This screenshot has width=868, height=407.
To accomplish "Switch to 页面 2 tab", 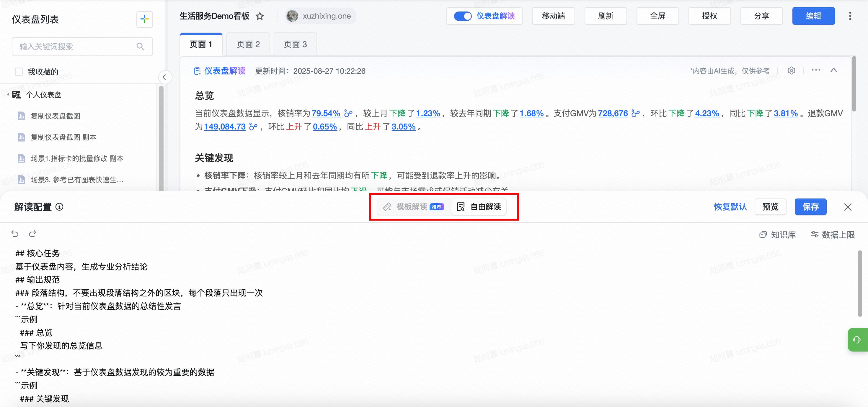I will tap(248, 45).
